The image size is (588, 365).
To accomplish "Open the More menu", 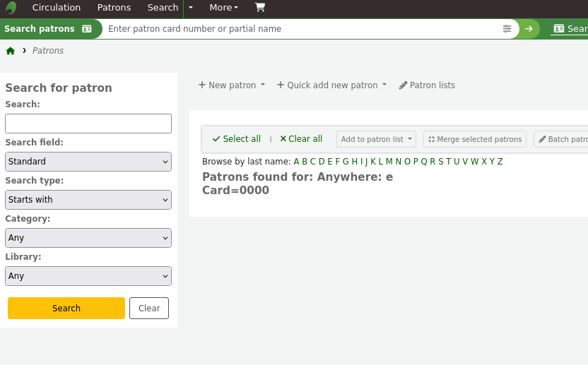I will pos(223,8).
